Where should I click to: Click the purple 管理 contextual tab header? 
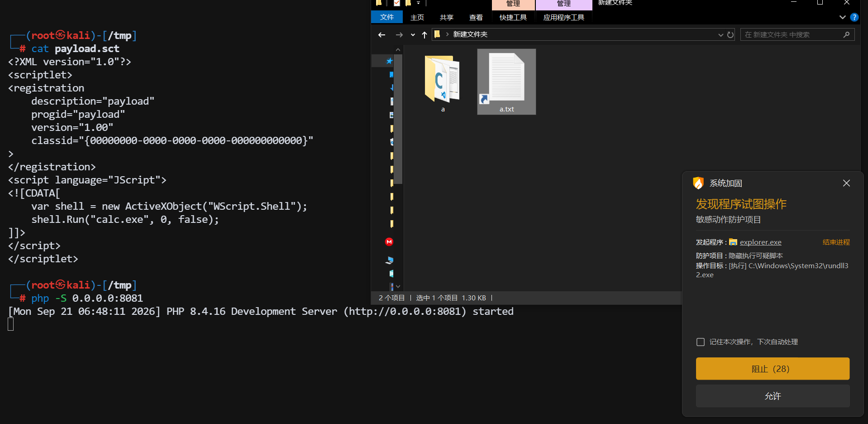pos(564,5)
